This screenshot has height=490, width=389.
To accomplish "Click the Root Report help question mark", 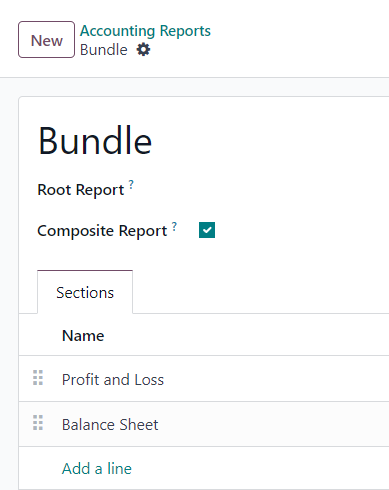I will point(131,184).
